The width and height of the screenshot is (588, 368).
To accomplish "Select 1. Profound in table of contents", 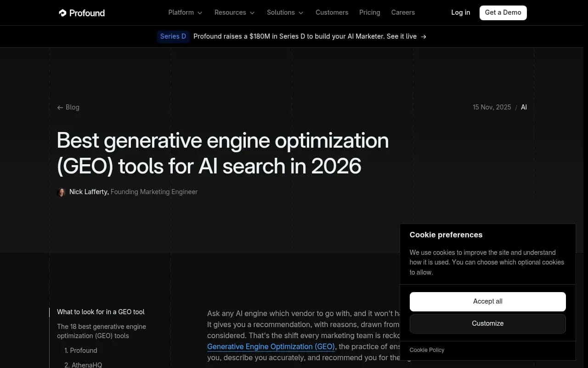I will [81, 351].
